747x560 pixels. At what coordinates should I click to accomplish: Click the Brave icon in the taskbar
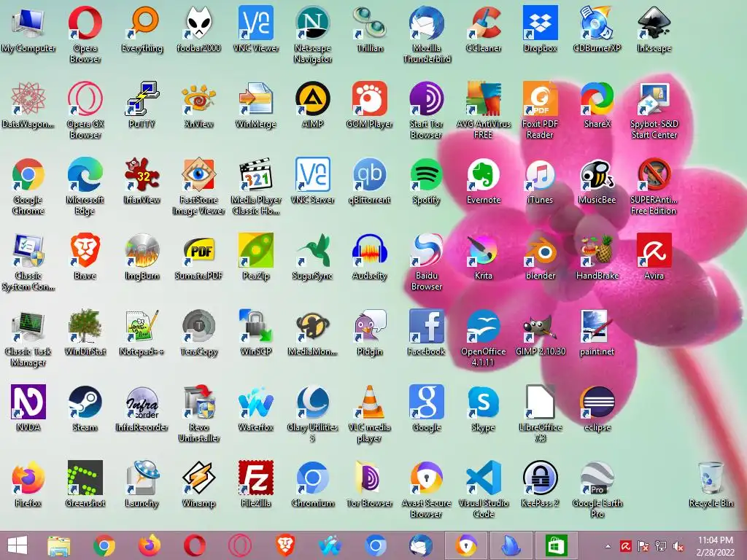pos(285,545)
